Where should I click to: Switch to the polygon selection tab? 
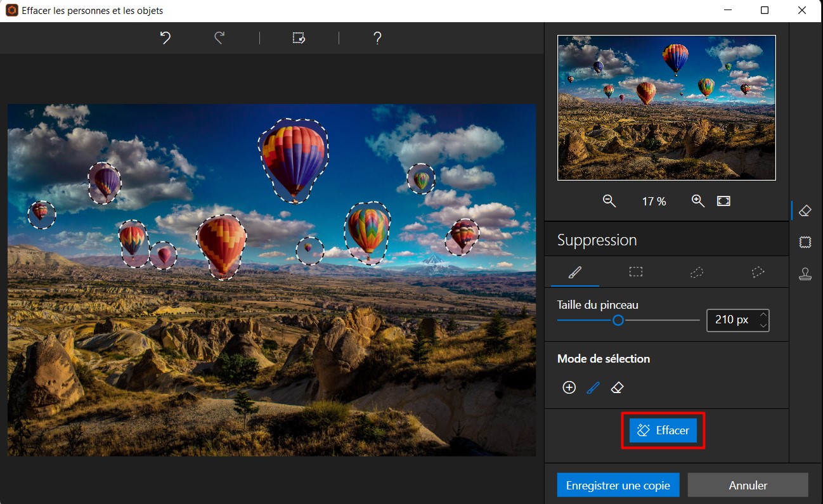click(758, 272)
